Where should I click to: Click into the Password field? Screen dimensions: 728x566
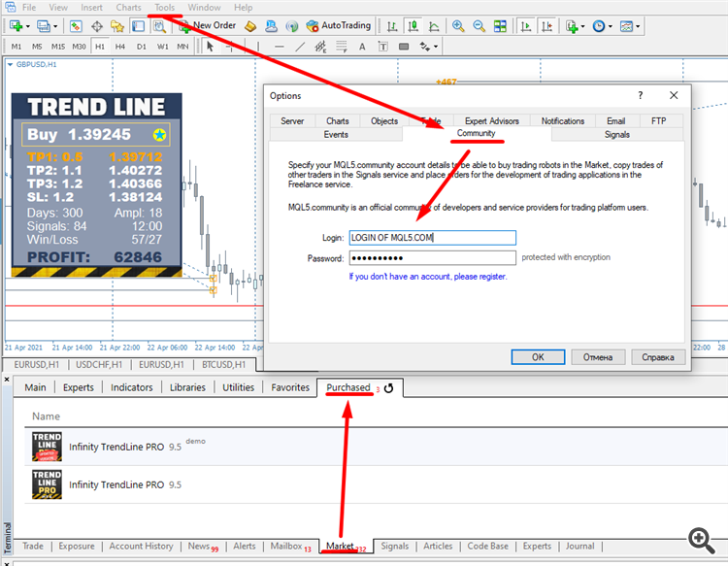pyautogui.click(x=432, y=257)
